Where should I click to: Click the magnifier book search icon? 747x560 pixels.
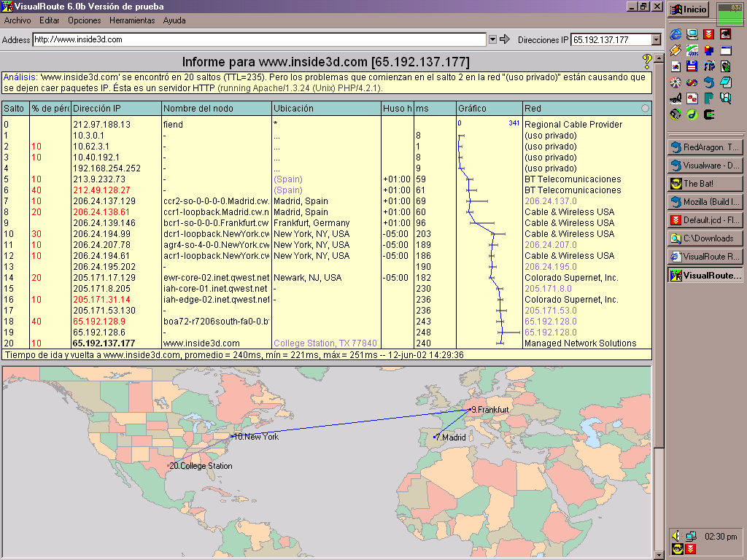[x=726, y=98]
